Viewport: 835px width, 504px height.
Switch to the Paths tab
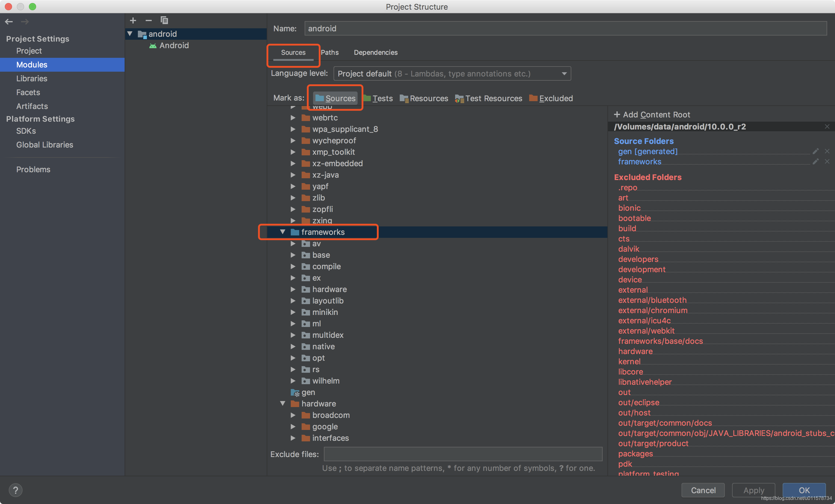(x=330, y=52)
